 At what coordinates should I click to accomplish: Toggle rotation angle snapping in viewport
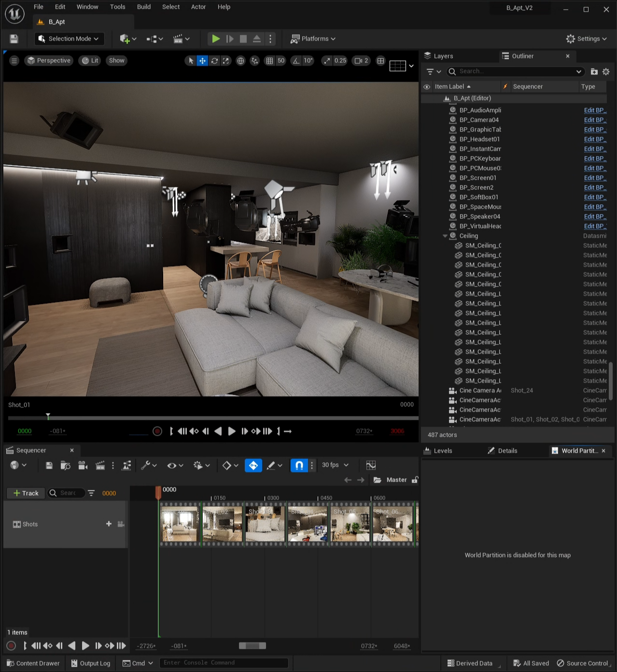click(296, 61)
